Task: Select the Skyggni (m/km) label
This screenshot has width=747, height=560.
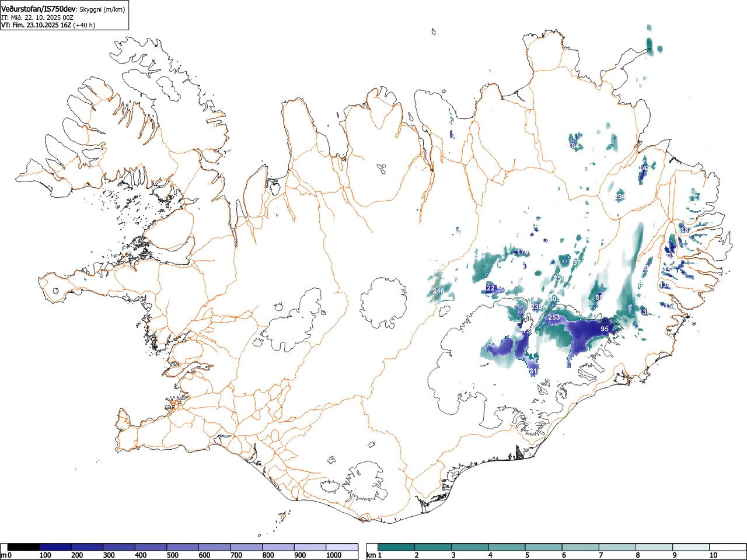Action: pyautogui.click(x=102, y=10)
